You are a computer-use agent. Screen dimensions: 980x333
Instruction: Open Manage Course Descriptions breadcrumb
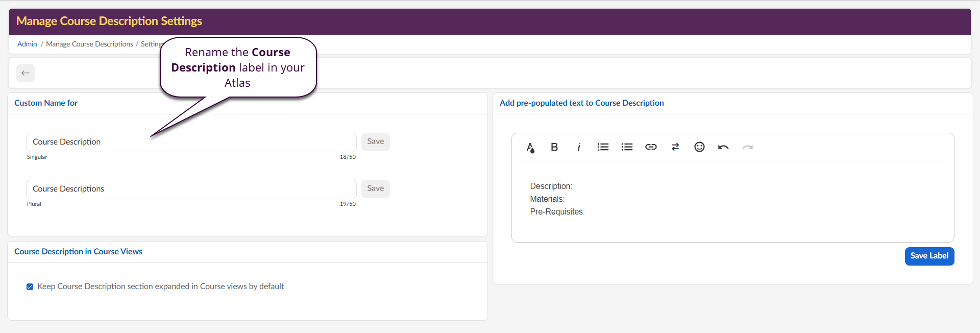coord(89,44)
